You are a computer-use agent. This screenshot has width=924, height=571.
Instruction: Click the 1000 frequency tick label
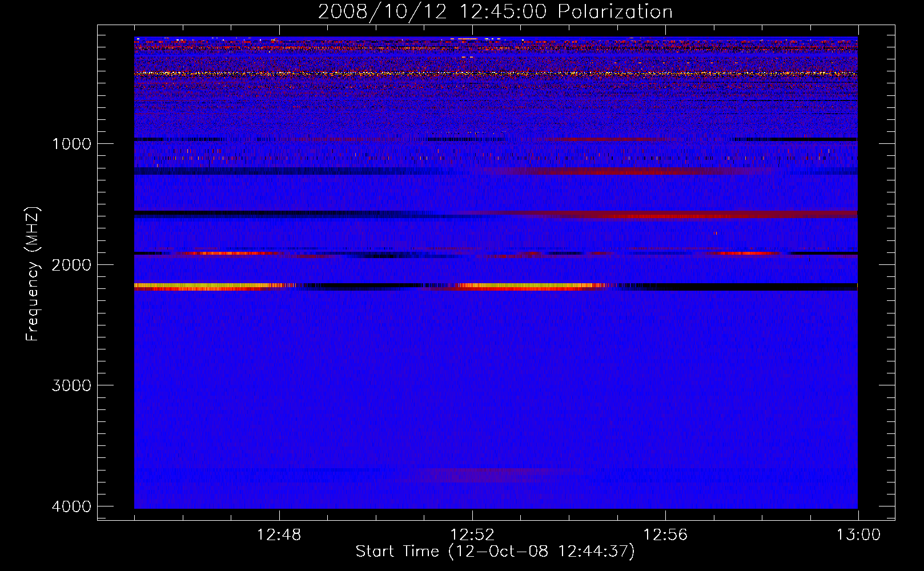coord(71,144)
